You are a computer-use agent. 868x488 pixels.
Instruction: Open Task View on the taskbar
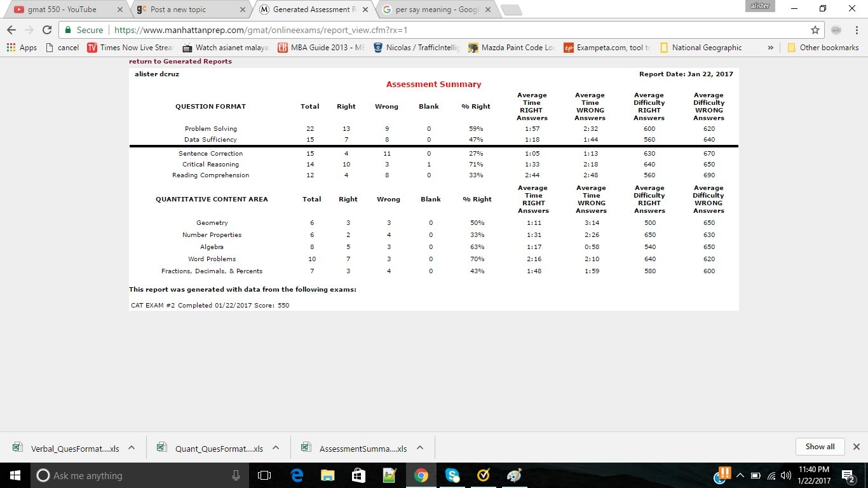coord(264,475)
